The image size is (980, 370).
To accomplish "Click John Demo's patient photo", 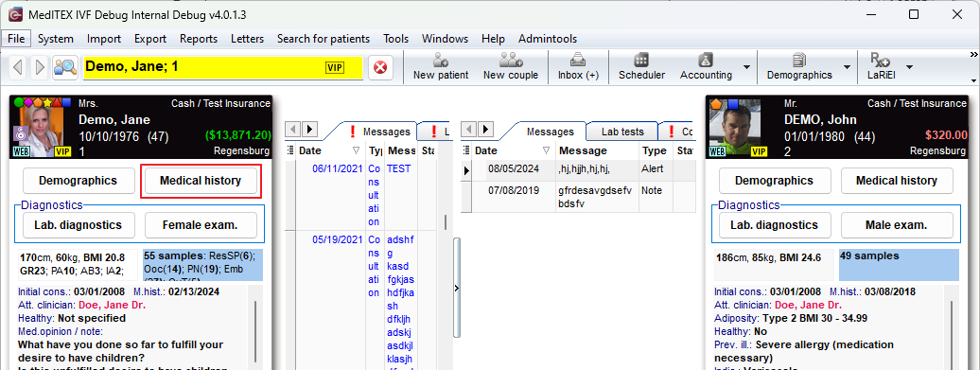I will [x=735, y=128].
